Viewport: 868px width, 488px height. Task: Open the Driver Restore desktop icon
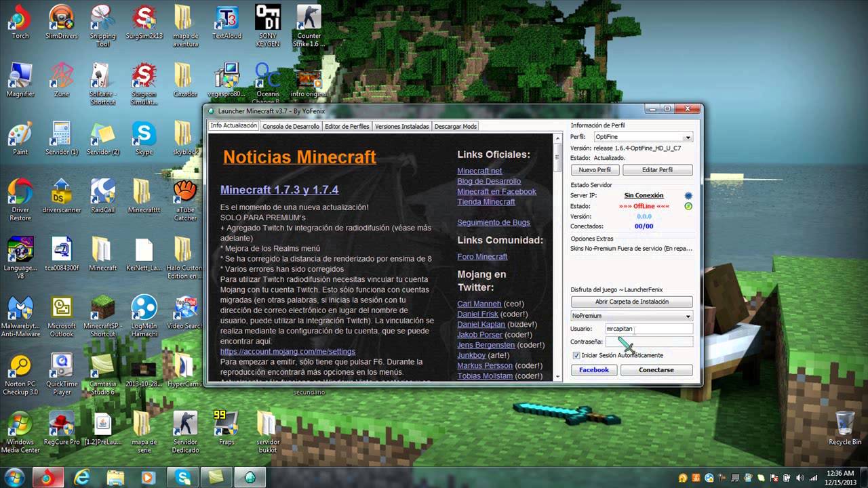(20, 200)
